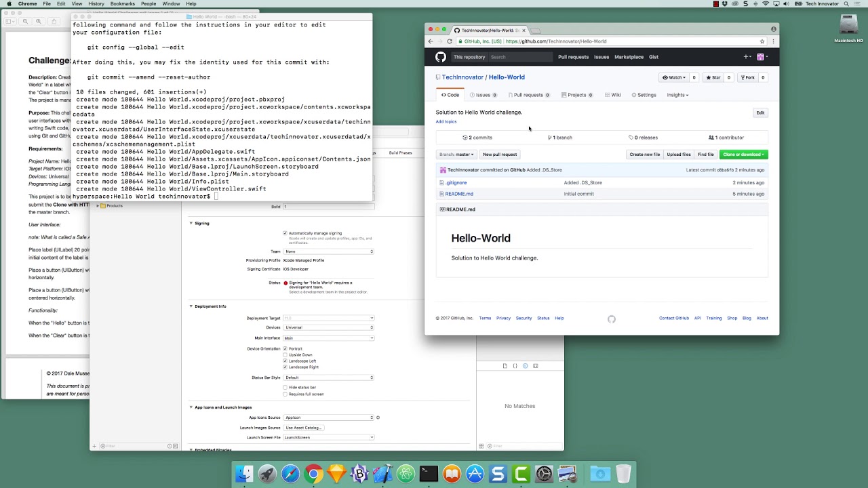This screenshot has height=488, width=868.
Task: Collapse the Deployment Info section
Action: pyautogui.click(x=191, y=306)
